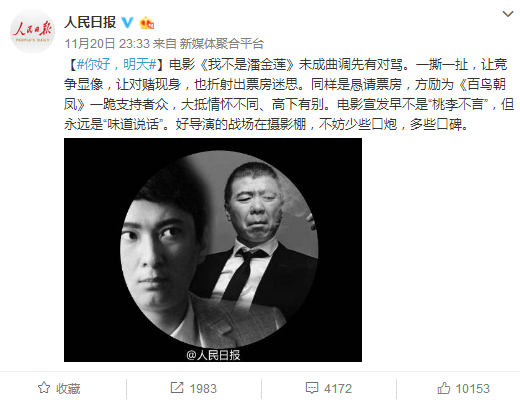The image size is (520, 400).
Task: Open the 新媒体聚合平台 source link
Action: tap(222, 44)
